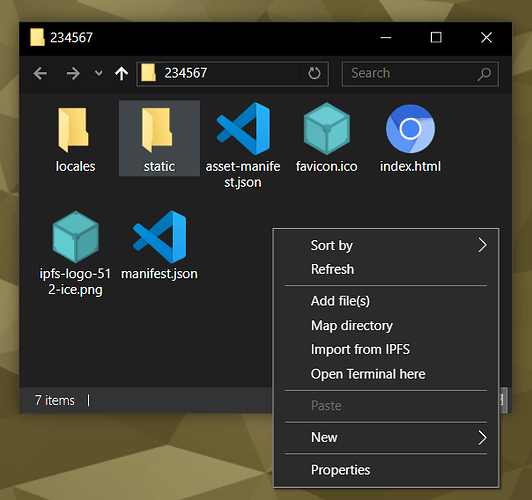The height and width of the screenshot is (500, 532).
Task: Click the asset-manifest.json file name
Action: tap(243, 174)
